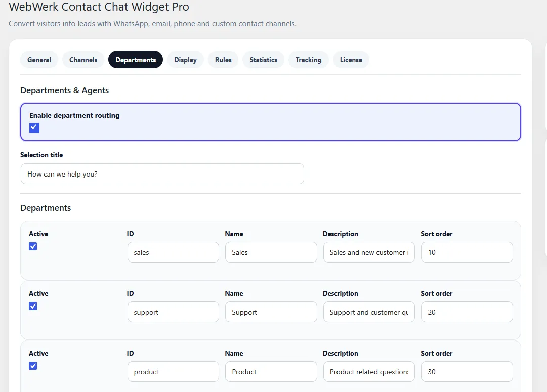Click the Selection title label

point(41,155)
